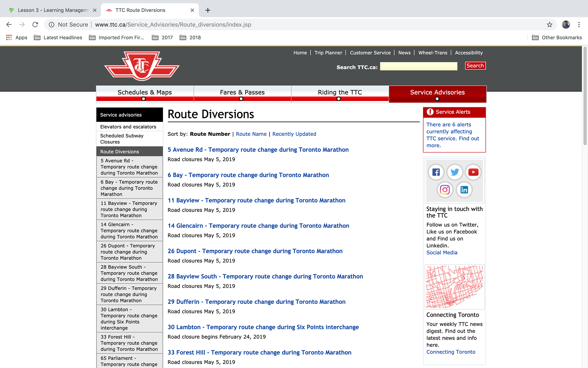Click the LinkedIn icon

pos(464,190)
